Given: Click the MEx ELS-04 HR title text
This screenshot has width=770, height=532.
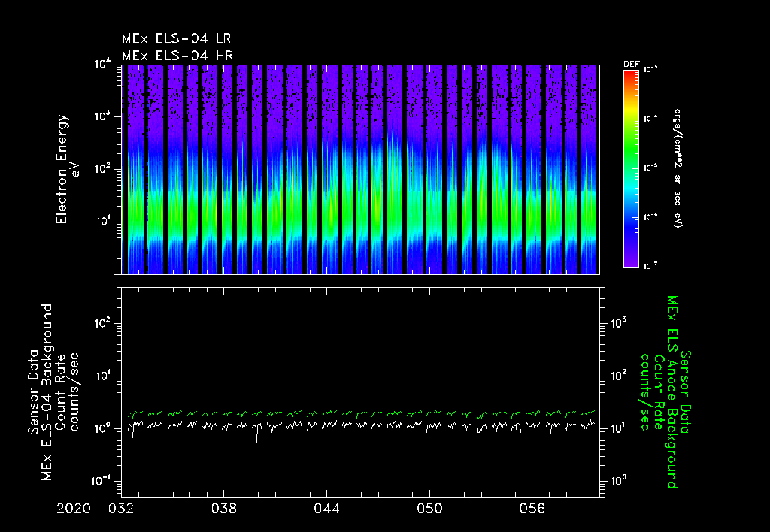Looking at the screenshot, I should (177, 56).
